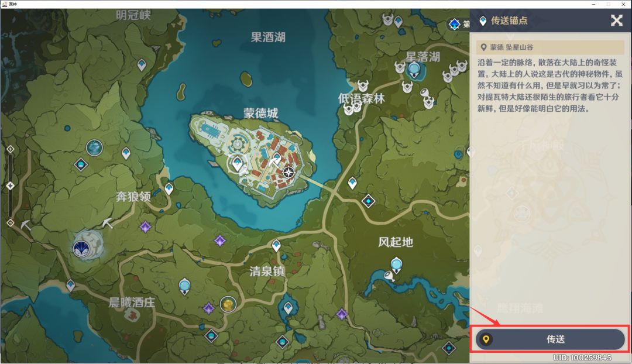632x364 pixels.
Task: Click the 晨曦酒庄 map label
Action: pyautogui.click(x=132, y=303)
